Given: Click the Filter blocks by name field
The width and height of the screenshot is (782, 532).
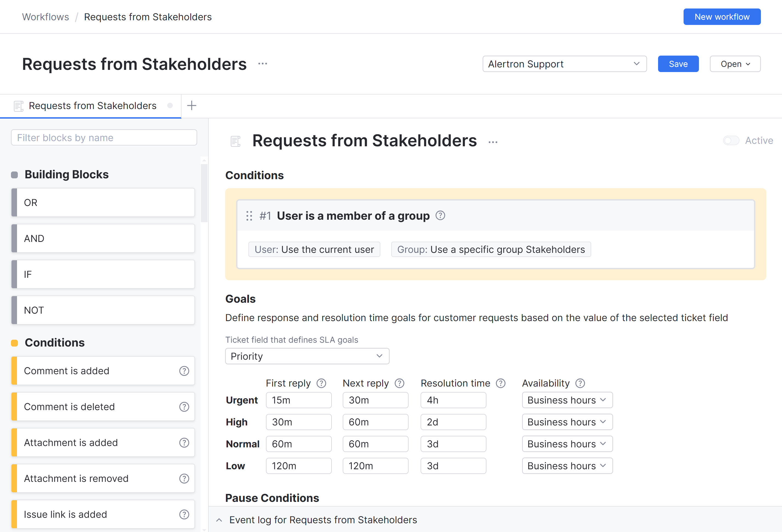Looking at the screenshot, I should pos(104,137).
